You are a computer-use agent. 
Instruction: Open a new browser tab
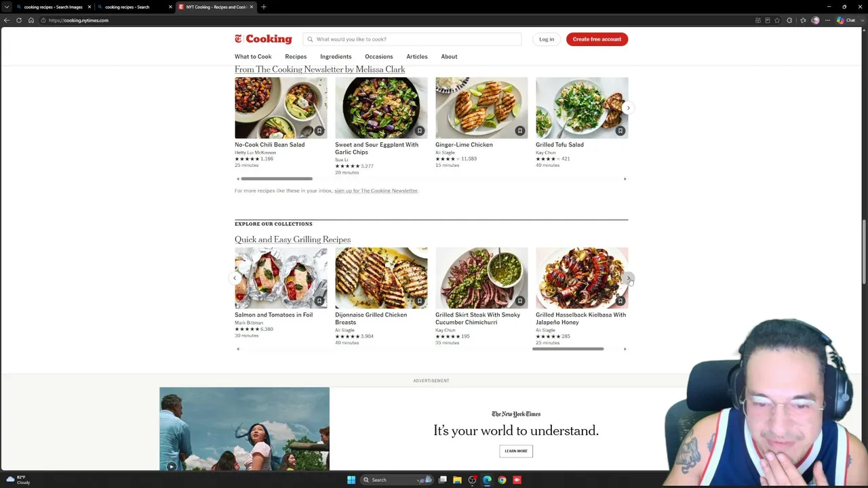pos(264,7)
